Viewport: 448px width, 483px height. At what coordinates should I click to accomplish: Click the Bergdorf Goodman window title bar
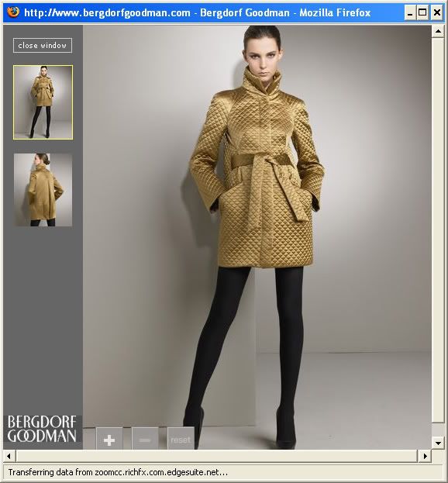pos(197,13)
